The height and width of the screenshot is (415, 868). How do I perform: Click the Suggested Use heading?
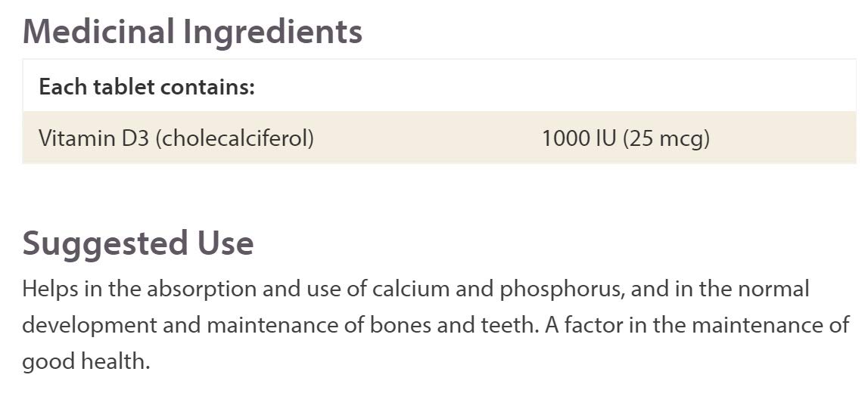point(138,243)
